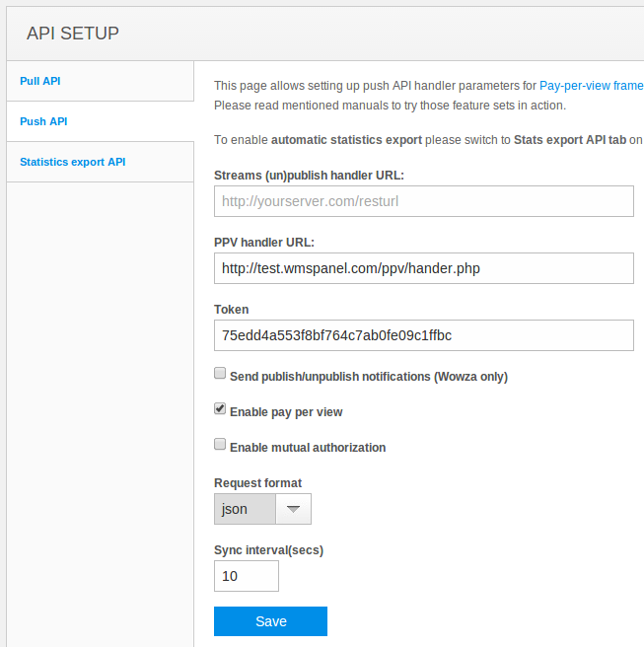Click the PPV handler URL field
The image size is (644, 647).
click(x=424, y=268)
